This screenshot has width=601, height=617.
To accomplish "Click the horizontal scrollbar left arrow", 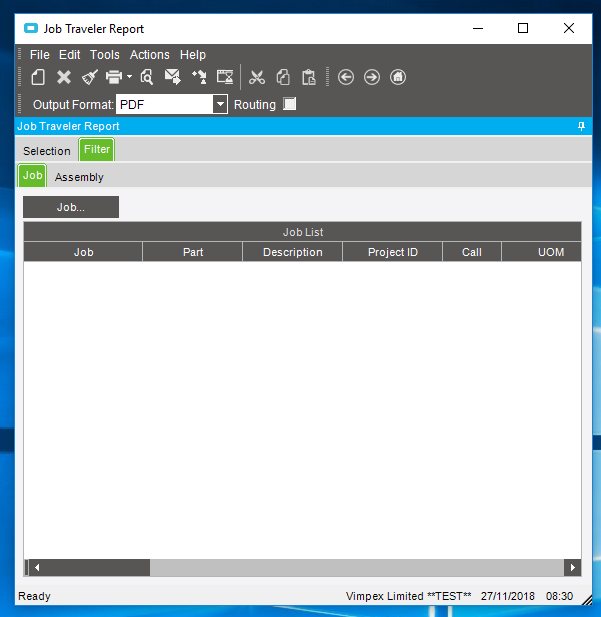I will (x=37, y=567).
